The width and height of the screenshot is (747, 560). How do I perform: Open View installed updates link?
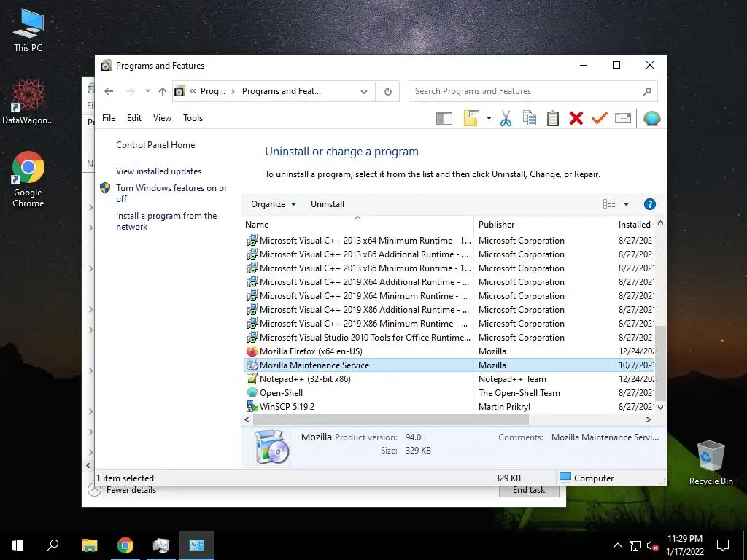tap(158, 171)
